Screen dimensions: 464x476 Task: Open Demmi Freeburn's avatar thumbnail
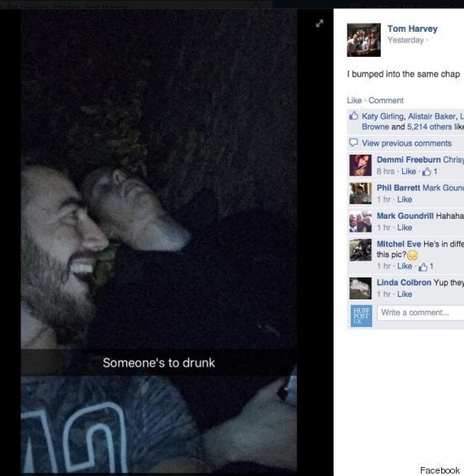pyautogui.click(x=360, y=165)
